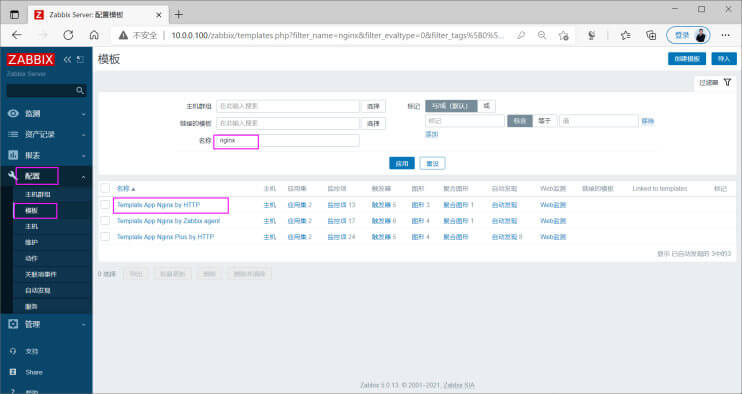742x394 pixels.
Task: Click the browser home icon
Action: [94, 35]
